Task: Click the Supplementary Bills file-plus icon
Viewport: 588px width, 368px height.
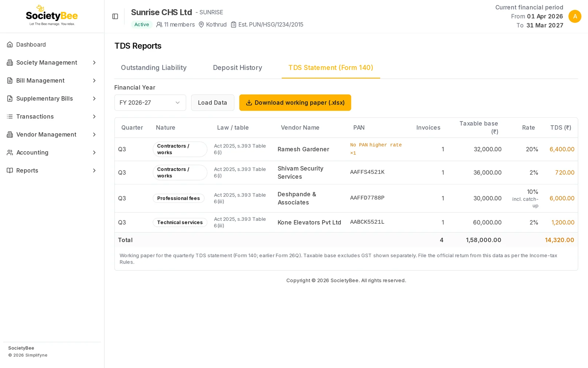Action: click(x=10, y=99)
